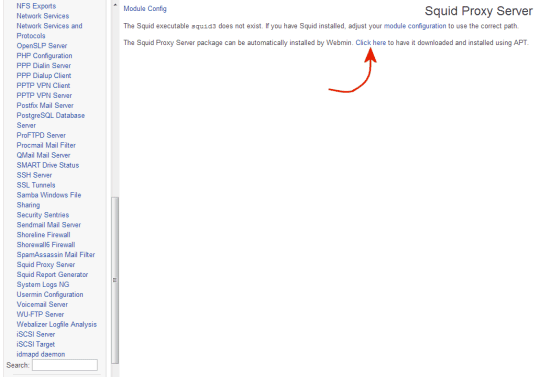Open Squid Proxy Server in sidebar
This screenshot has height=377, width=550.
point(46,264)
